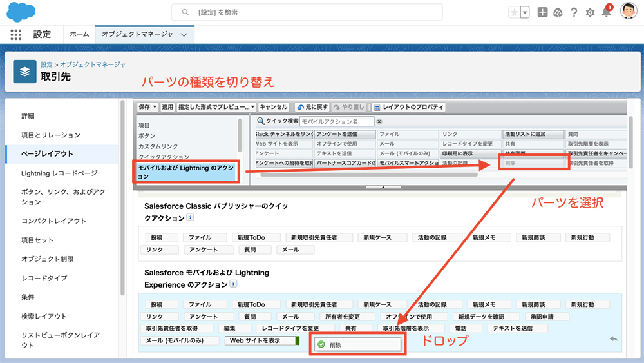The height and width of the screenshot is (363, 644).
Task: Open the favorites list dropdown arrow
Action: pos(525,12)
